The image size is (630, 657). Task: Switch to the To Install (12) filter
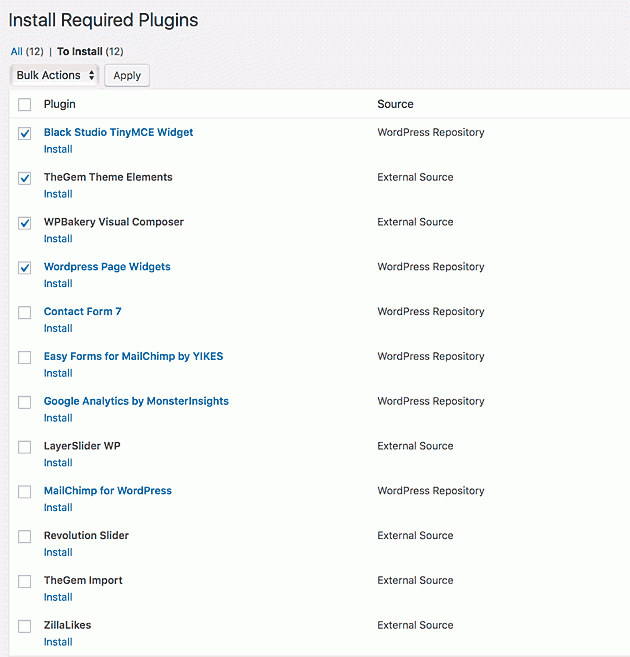pyautogui.click(x=90, y=52)
